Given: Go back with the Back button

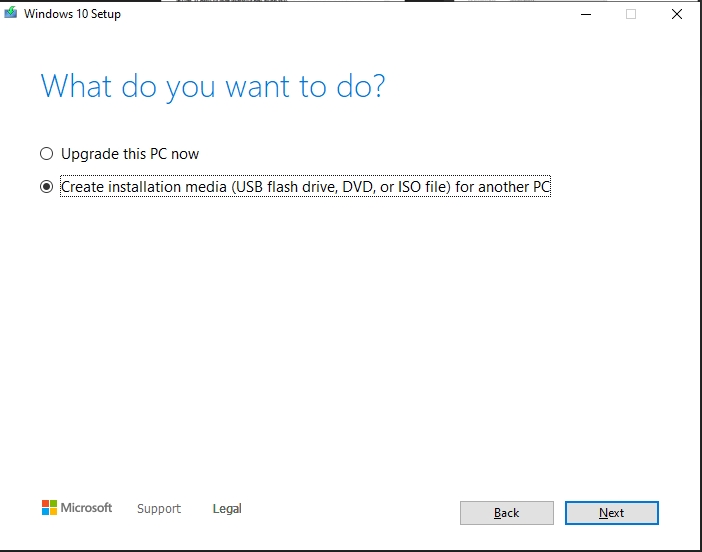Looking at the screenshot, I should pyautogui.click(x=507, y=513).
